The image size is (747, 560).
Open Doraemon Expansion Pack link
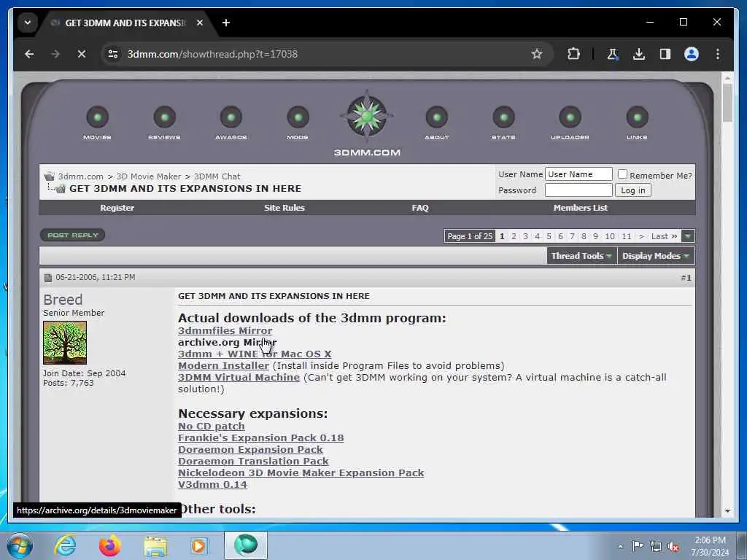[x=250, y=449]
